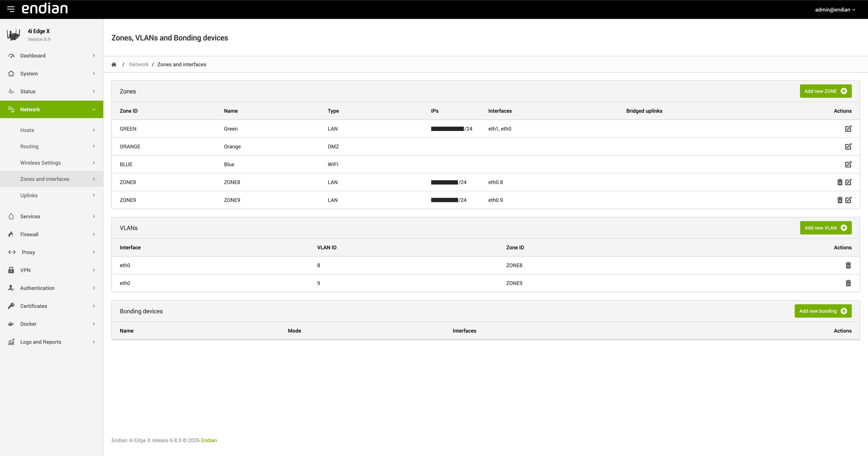This screenshot has width=868, height=456.
Task: Edit the ZONE9 zone
Action: [x=848, y=200]
